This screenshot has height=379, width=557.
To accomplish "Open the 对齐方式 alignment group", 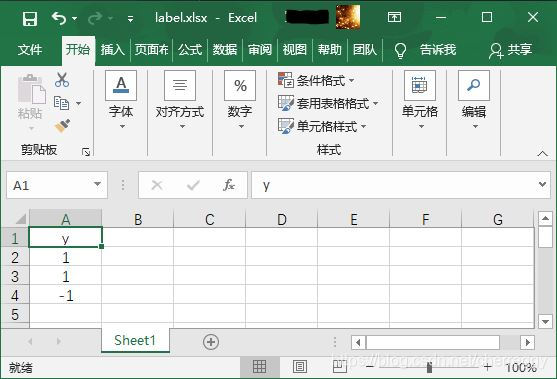I will pos(180,100).
